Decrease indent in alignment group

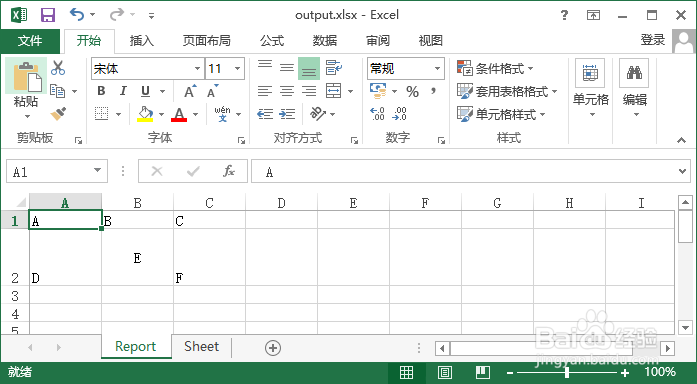(x=265, y=114)
